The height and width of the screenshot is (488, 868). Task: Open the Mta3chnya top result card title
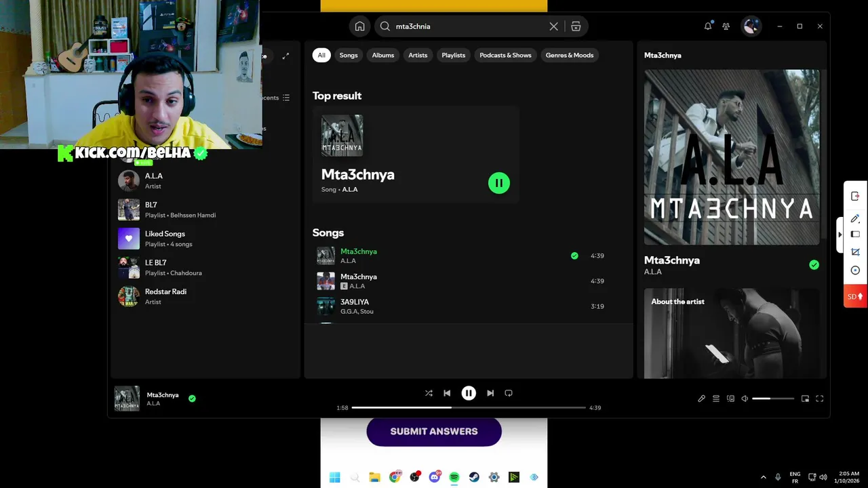[357, 174]
